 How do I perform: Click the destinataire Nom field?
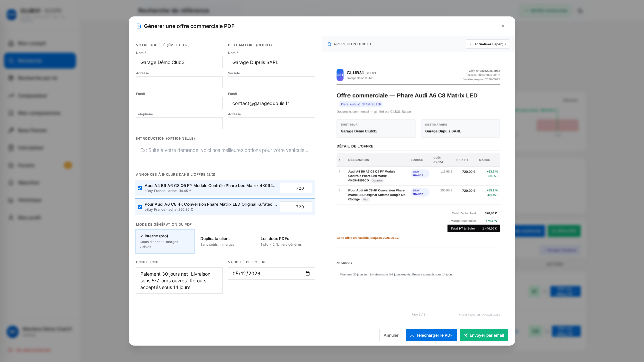click(x=271, y=62)
